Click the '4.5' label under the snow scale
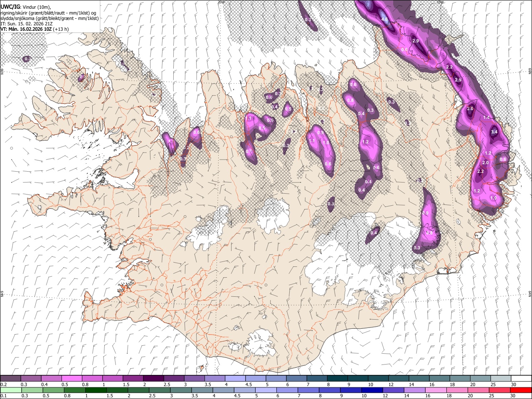532x399 pixels. tap(249, 384)
